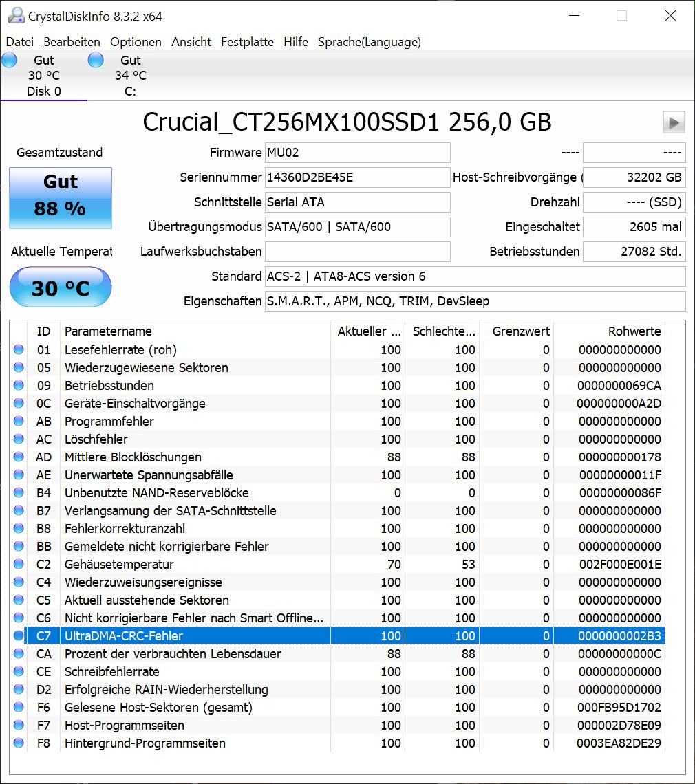Screen dimensions: 695x784
Task: Click the ID column header
Action: click(x=43, y=331)
